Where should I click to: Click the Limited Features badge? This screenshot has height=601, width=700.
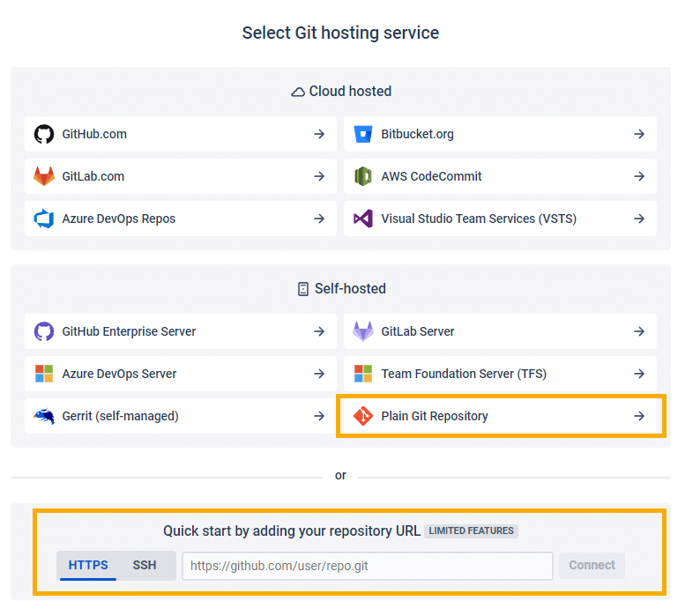click(471, 531)
